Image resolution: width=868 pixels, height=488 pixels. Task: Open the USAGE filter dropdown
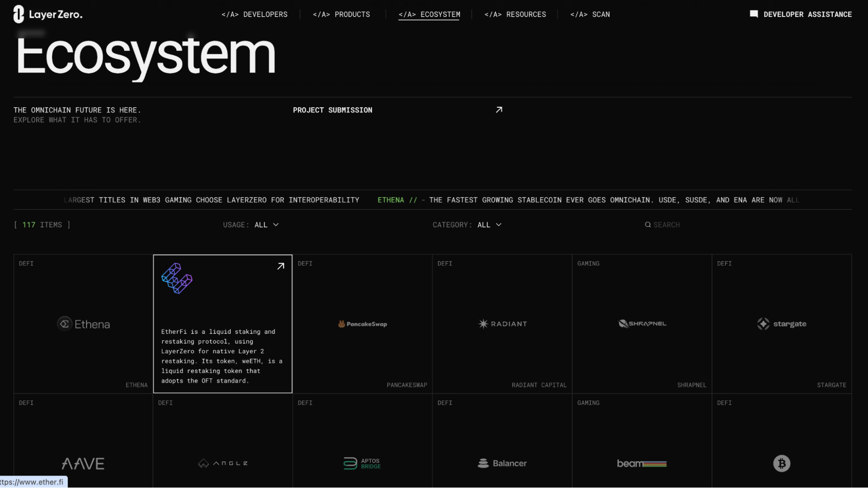(266, 225)
